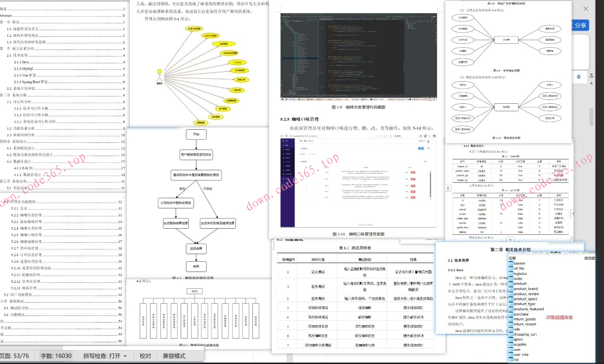Click the coffee flavor management page screenshot
Screen dimensions: 604x364
pos(358,182)
